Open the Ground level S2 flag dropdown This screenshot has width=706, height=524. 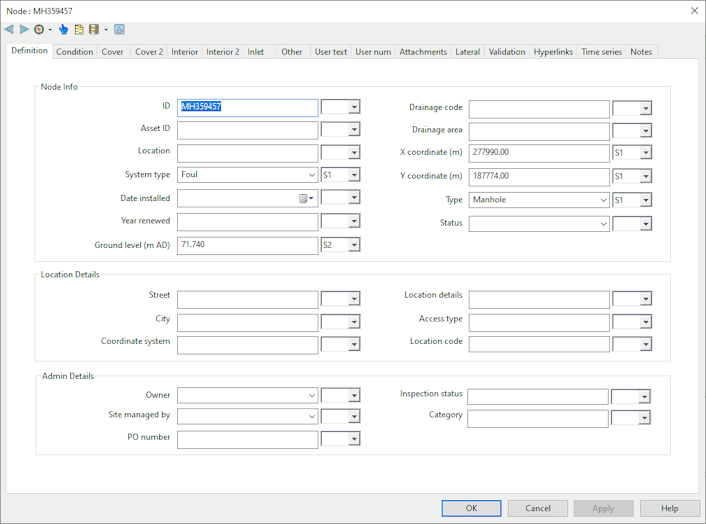click(x=354, y=245)
